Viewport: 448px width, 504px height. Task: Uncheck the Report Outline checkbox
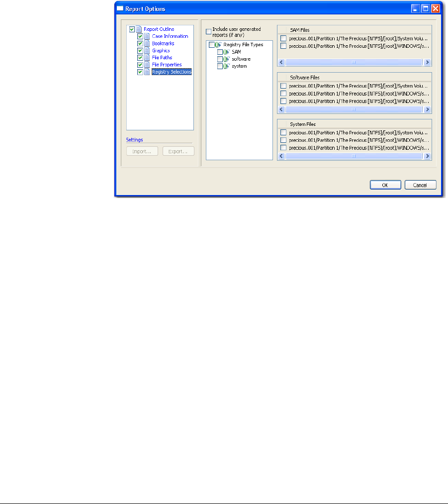point(132,29)
